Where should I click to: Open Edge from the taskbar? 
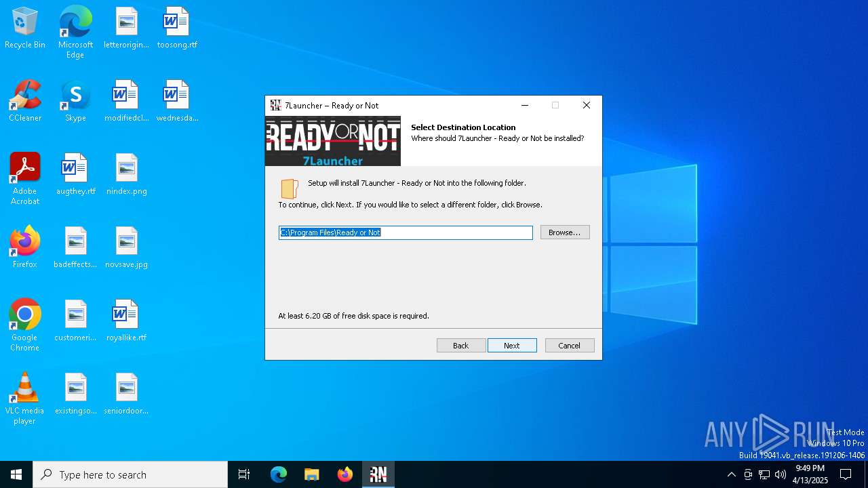(x=279, y=474)
